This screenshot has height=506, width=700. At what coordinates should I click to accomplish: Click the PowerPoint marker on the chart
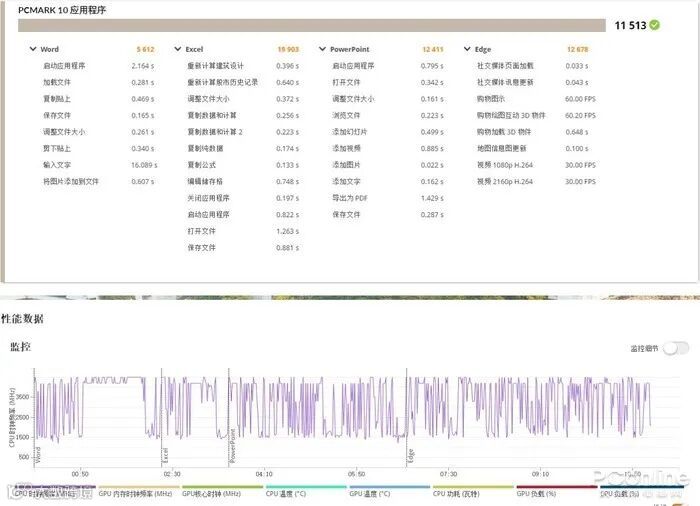click(232, 446)
